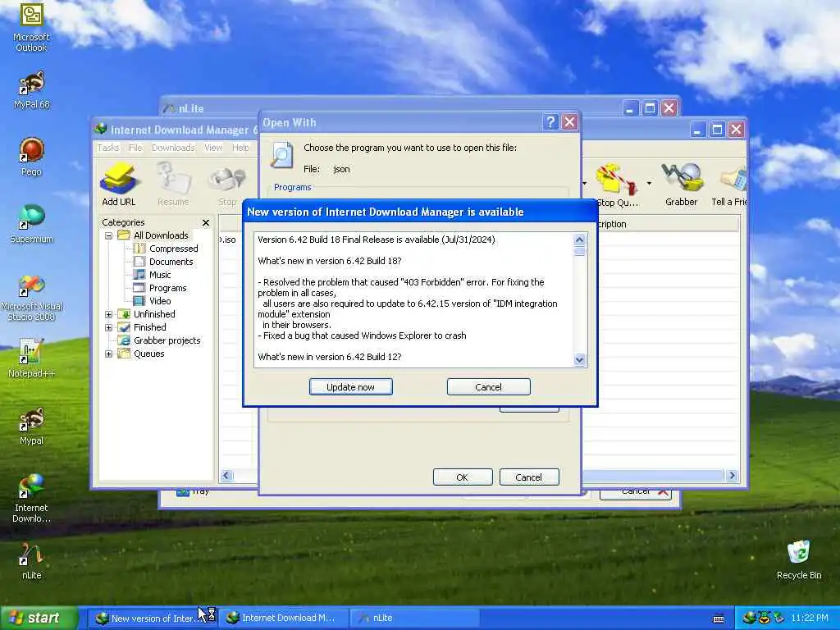This screenshot has width=840, height=630.
Task: Switch to nLite taskbar button
Action: (x=414, y=619)
